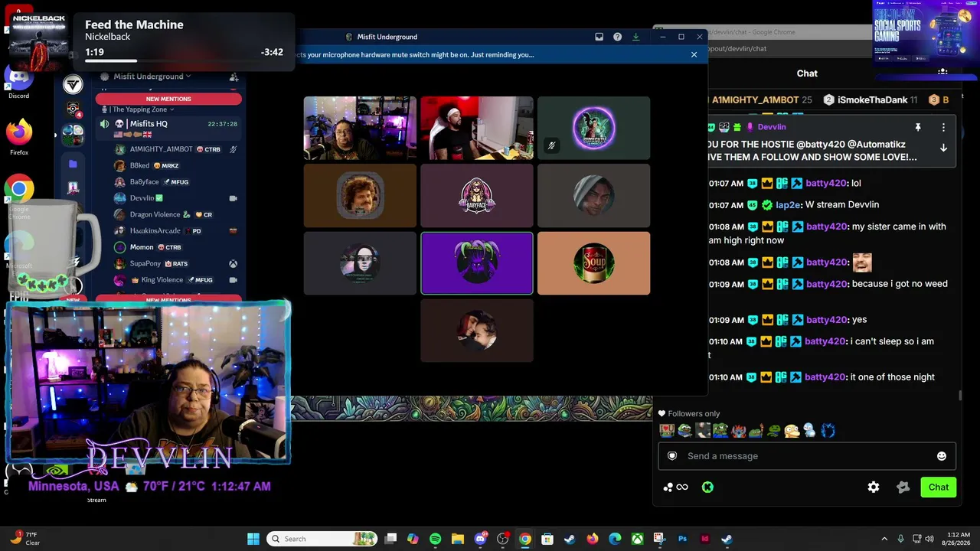Screen dimensions: 980x551
Task: Open lap2e's profile in chat
Action: 788,205
